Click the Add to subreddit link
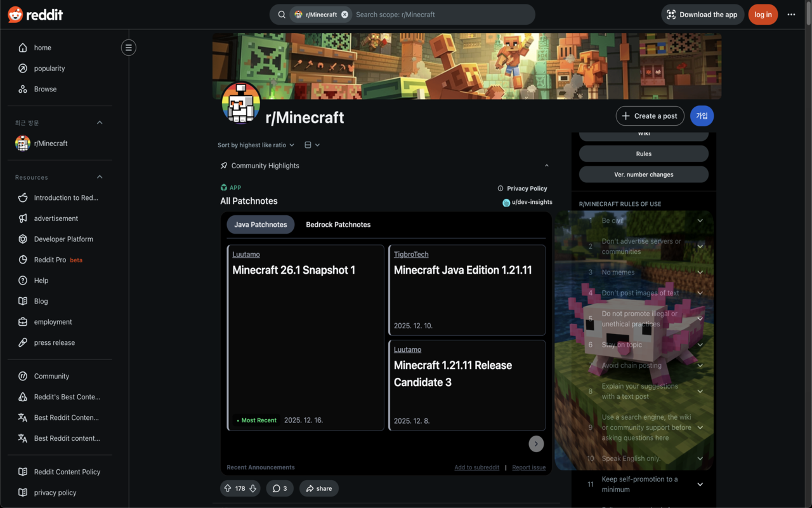Viewport: 812px width, 508px height. pyautogui.click(x=476, y=467)
